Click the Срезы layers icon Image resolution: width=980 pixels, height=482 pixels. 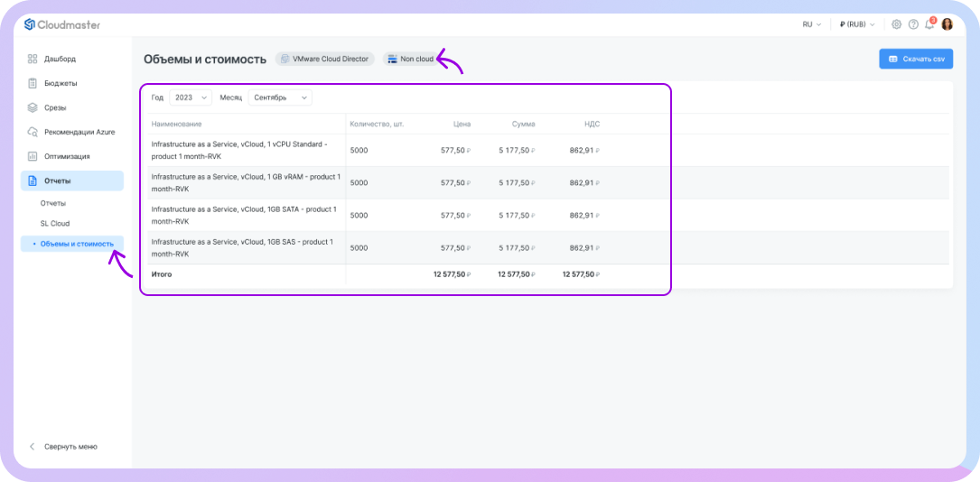coord(33,107)
